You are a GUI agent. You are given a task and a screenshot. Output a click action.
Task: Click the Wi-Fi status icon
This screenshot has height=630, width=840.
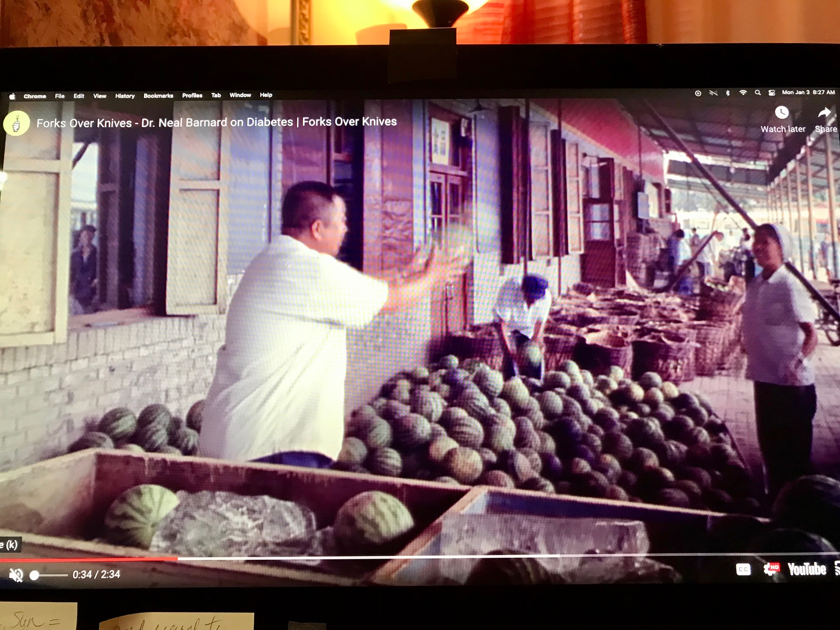click(742, 93)
